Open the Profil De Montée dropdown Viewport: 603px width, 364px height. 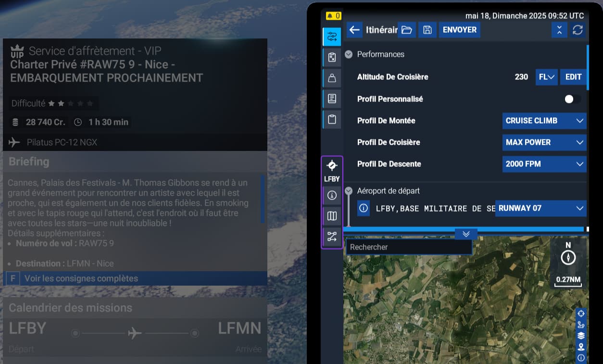coord(544,121)
